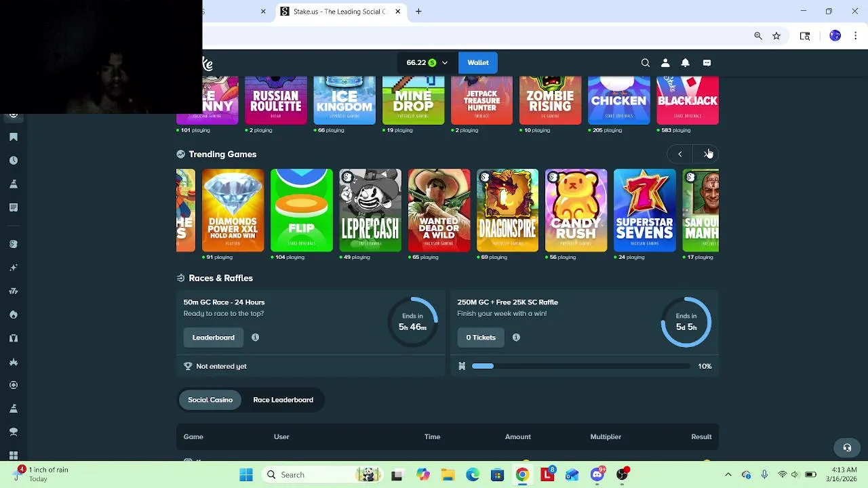
Task: Open the race Leaderboard button
Action: coord(213,338)
